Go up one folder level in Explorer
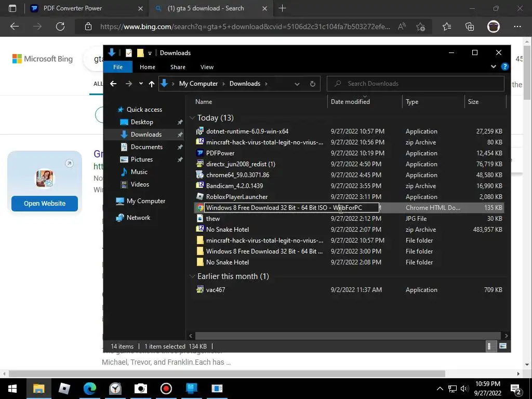 151,84
